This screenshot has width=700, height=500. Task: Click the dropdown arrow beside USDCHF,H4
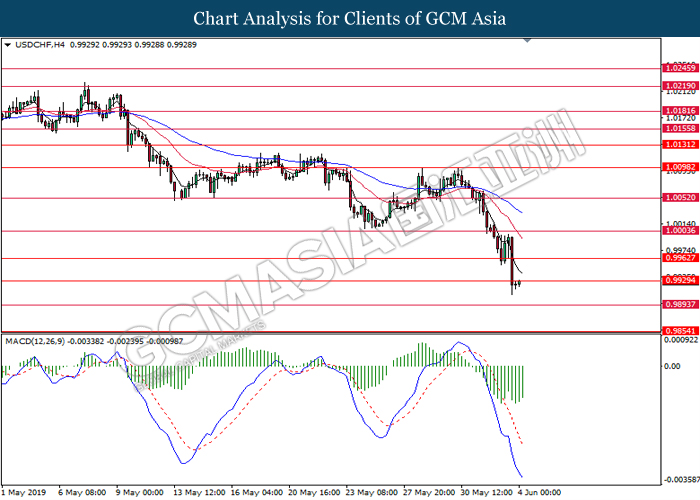pos(8,45)
